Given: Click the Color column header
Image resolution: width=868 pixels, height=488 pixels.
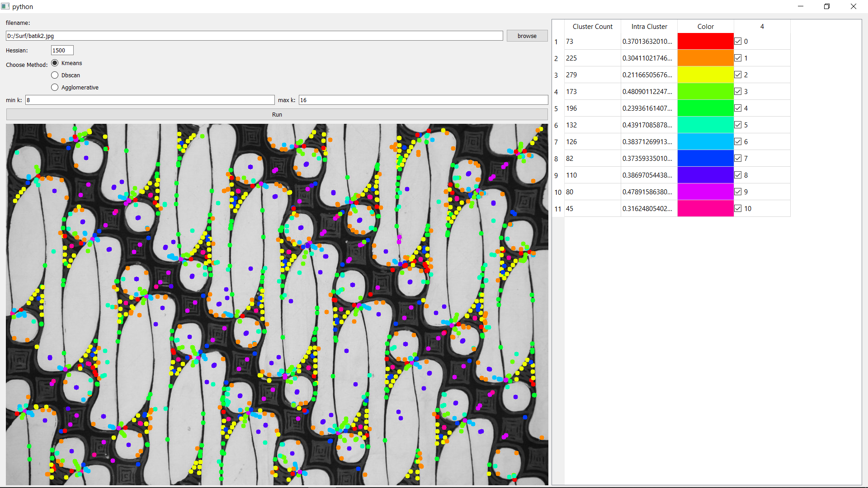Looking at the screenshot, I should 705,27.
